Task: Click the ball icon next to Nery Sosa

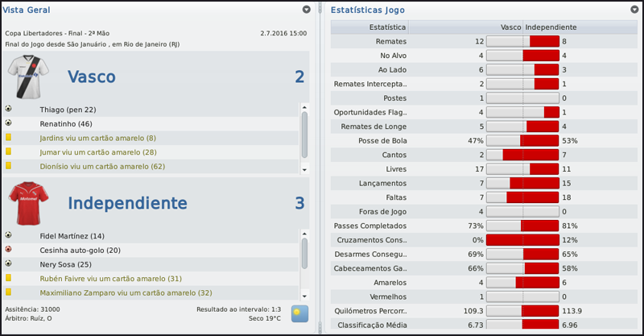Action: pos(9,263)
